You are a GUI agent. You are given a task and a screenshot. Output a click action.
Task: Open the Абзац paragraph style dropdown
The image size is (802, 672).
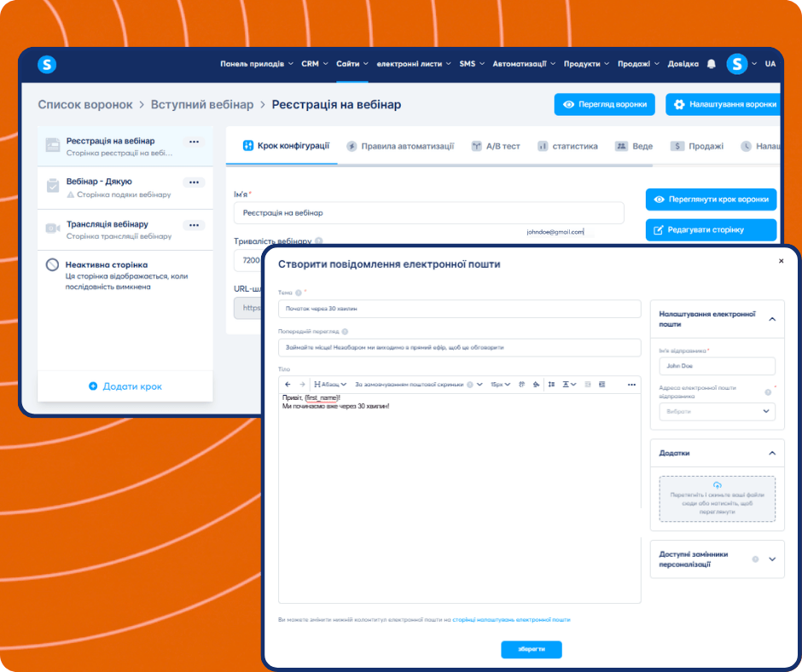[330, 385]
